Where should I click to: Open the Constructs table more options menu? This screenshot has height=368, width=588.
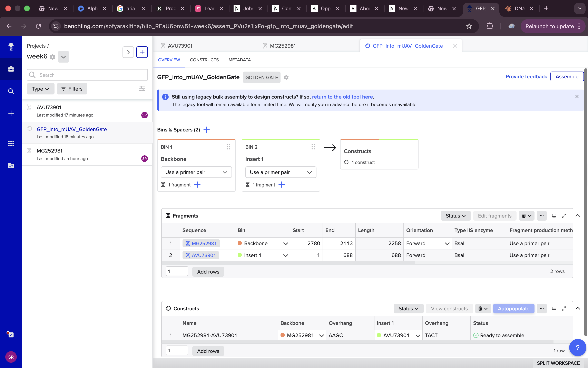542,308
